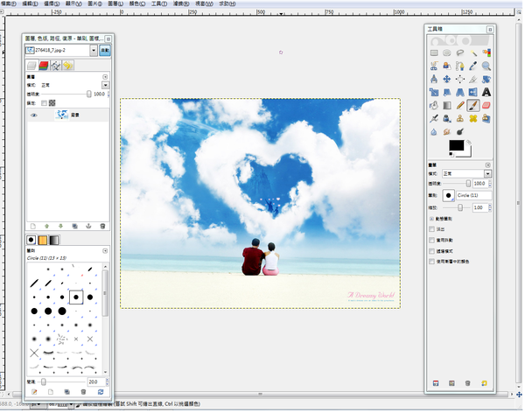Enable the Use color from gradient checkbox
This screenshot has width=525, height=420.
point(431,262)
